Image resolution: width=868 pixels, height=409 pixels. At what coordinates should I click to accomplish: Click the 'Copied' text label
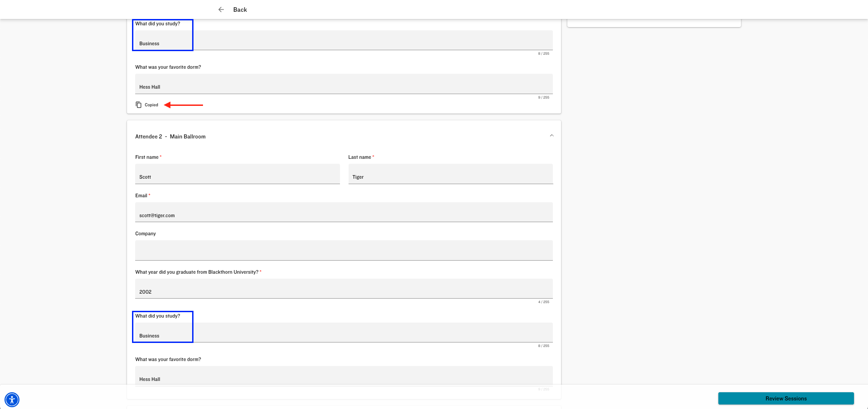pyautogui.click(x=152, y=105)
